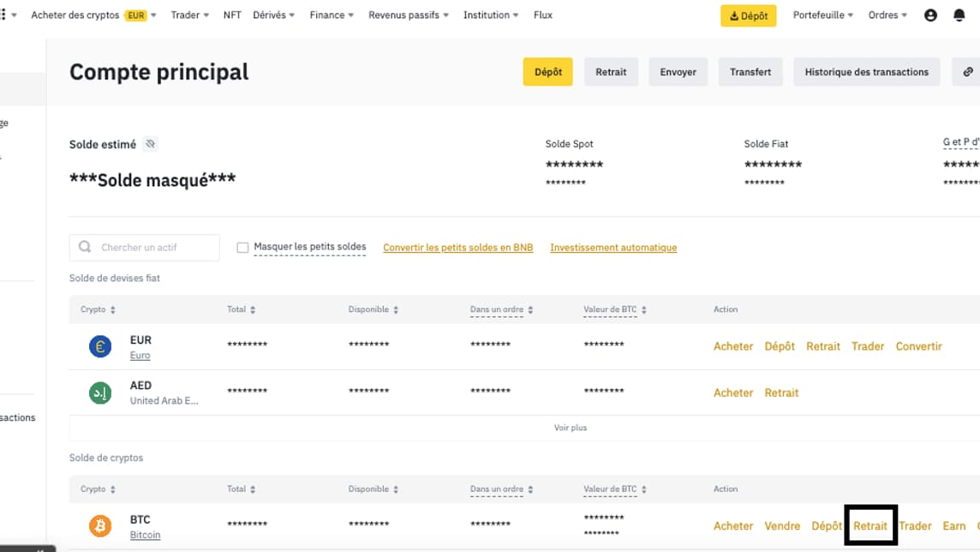Open the apps grid menu icon

[x=3, y=15]
